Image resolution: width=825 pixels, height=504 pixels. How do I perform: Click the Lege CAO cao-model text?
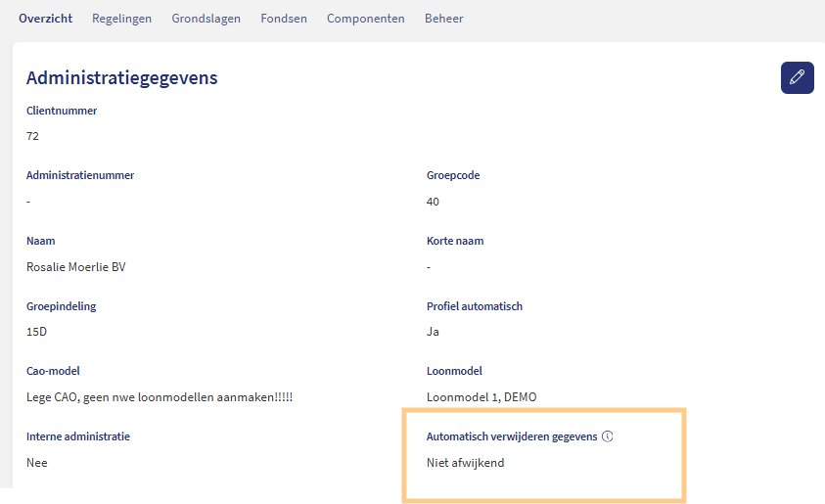[160, 397]
